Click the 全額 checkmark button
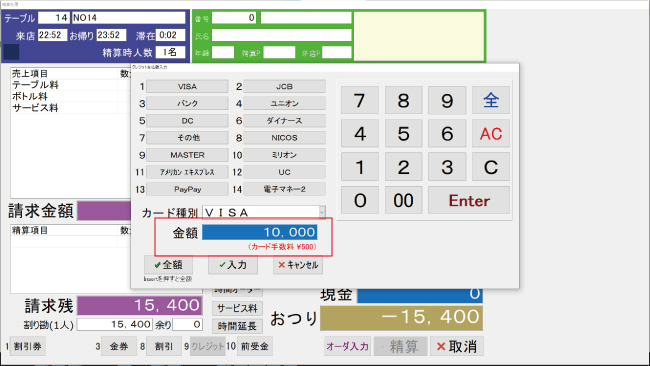Viewport: 650px width, 366px height. [x=168, y=264]
